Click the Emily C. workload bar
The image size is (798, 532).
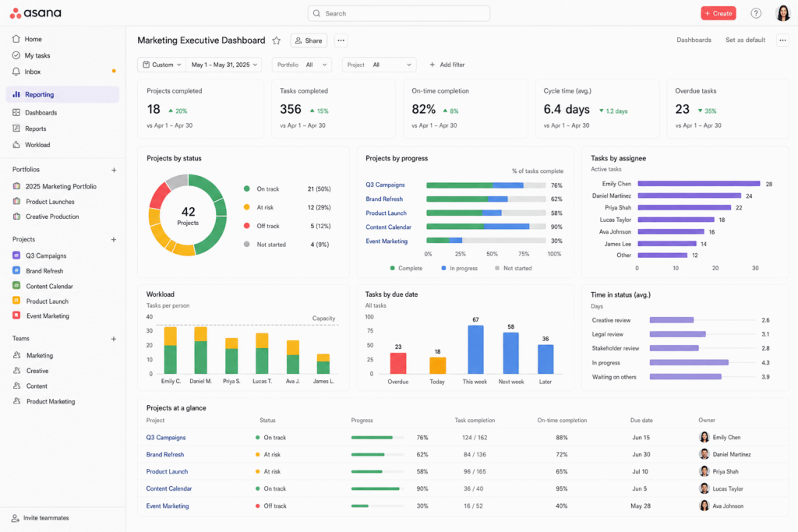[x=170, y=351]
